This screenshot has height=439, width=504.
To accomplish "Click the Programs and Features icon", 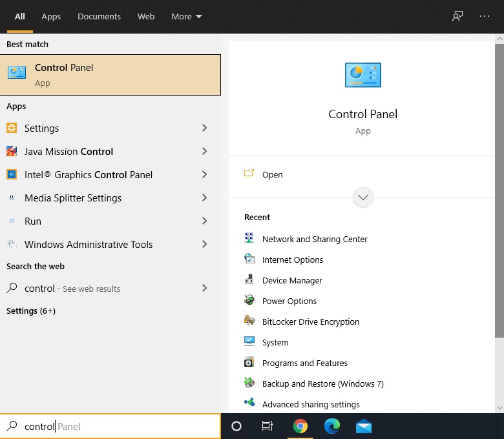I will point(249,362).
